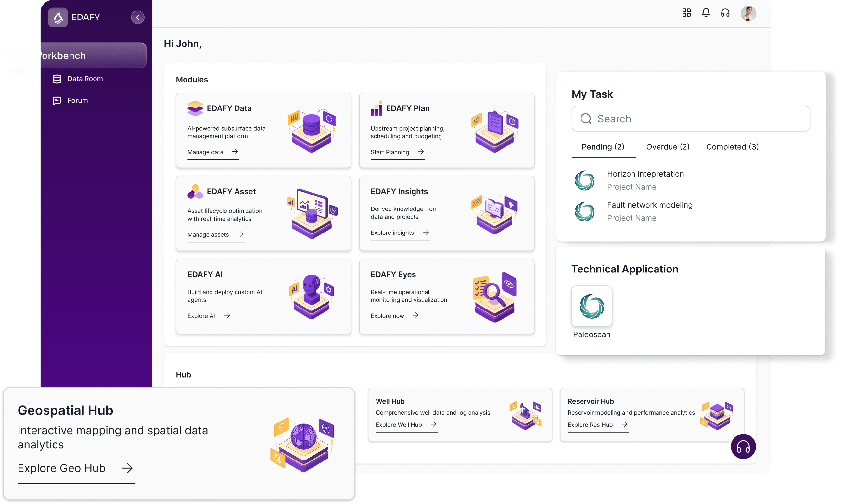Click the EDAFY Data database illustration
The image size is (843, 504).
coord(312,131)
